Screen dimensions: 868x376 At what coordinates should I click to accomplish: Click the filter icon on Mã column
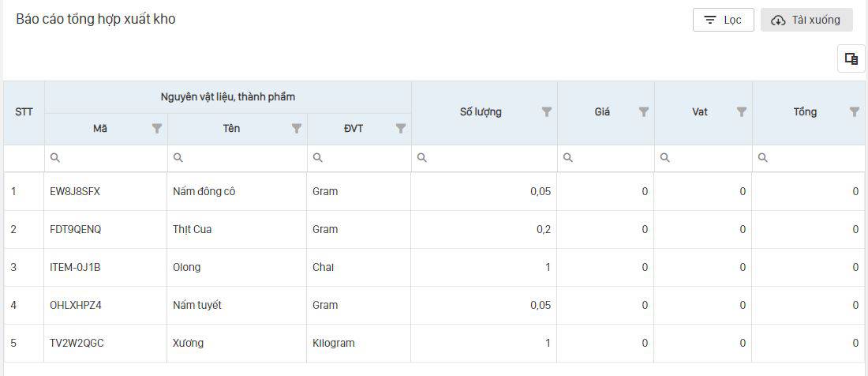click(156, 129)
